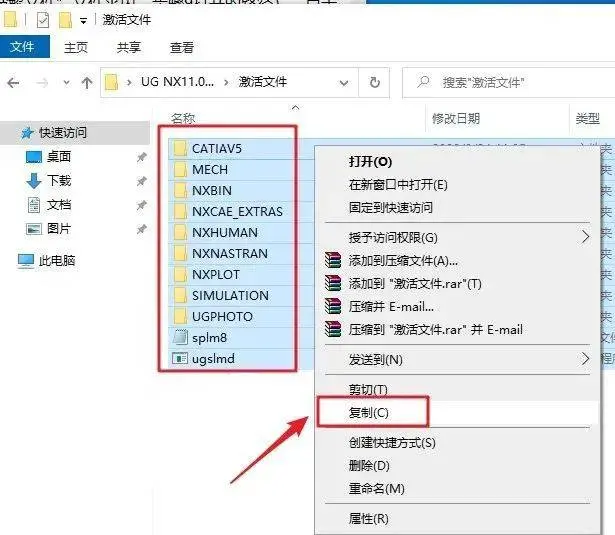Open 下载 in the navigation pane
Screen dimensions: 615x535
[59, 180]
